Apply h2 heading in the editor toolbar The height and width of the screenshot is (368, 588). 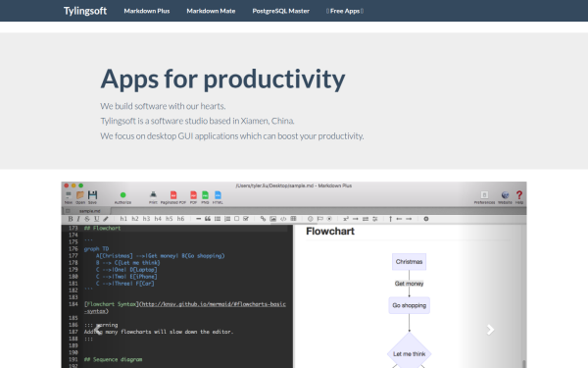tap(135, 219)
